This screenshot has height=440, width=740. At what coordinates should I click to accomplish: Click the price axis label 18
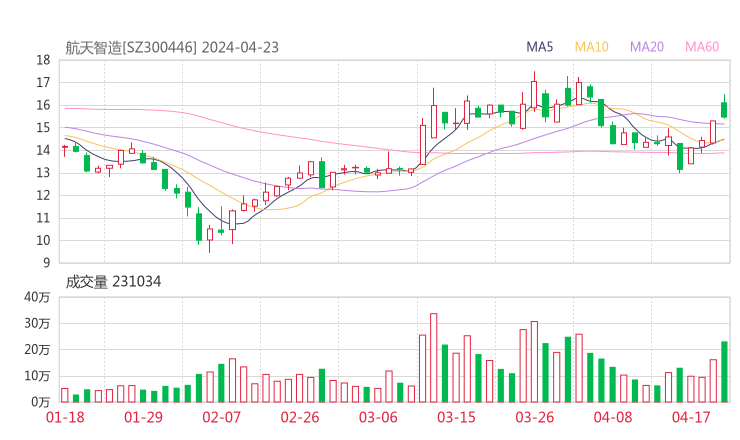pos(43,60)
